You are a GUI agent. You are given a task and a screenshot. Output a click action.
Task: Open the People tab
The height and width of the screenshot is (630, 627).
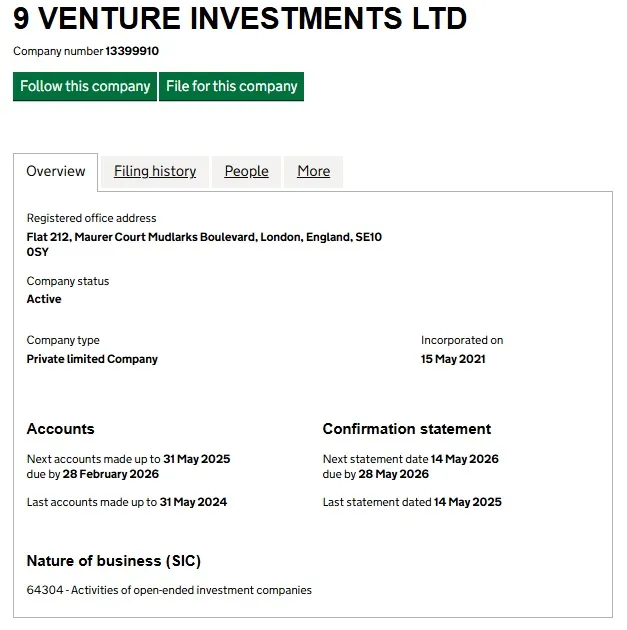(246, 171)
